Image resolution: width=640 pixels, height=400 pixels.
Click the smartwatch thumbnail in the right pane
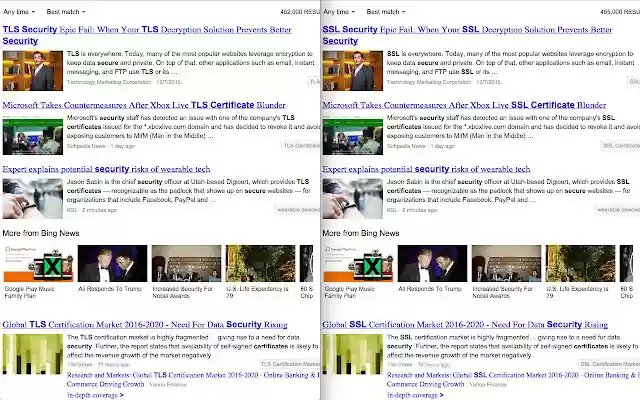pyautogui.click(x=353, y=199)
